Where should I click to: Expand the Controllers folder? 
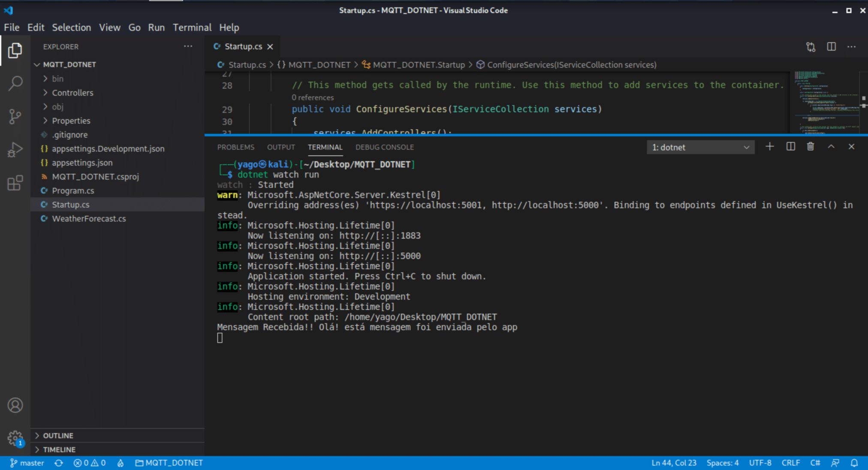click(72, 93)
